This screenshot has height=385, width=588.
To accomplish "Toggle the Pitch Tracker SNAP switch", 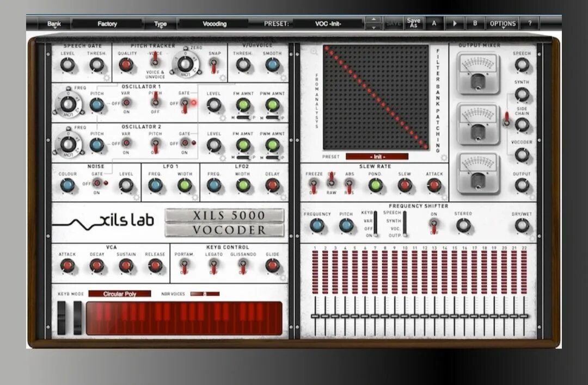I will tap(214, 65).
